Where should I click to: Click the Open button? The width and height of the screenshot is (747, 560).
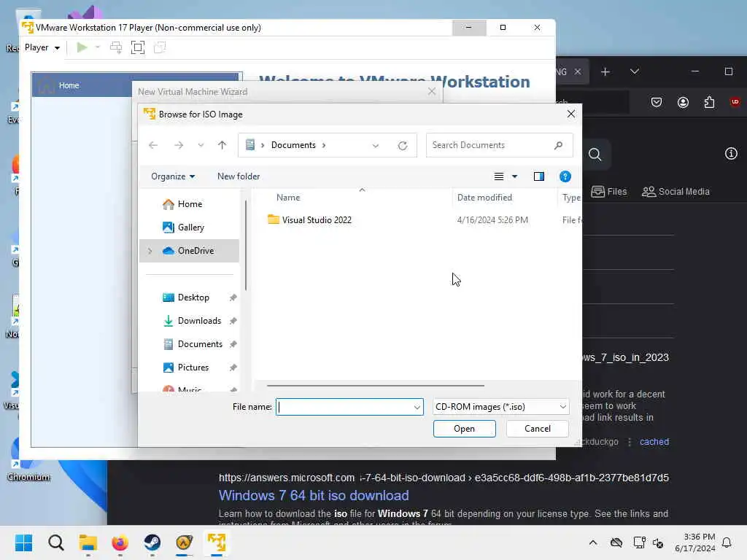(x=464, y=429)
